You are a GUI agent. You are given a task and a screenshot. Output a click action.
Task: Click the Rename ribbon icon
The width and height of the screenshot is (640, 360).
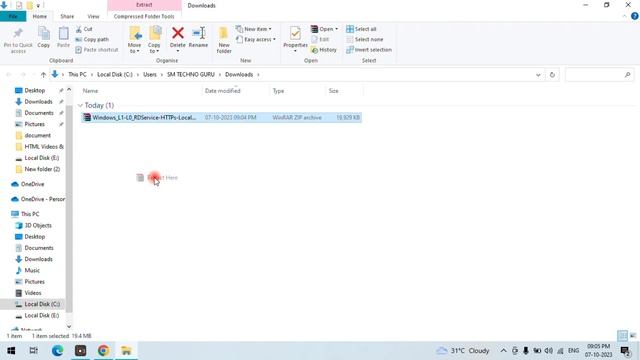point(198,33)
